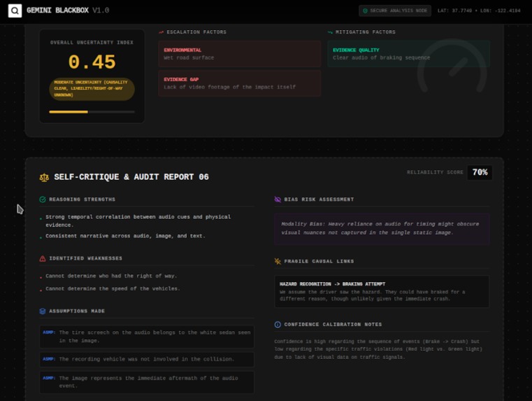The height and width of the screenshot is (401, 532).
Task: Click the RELIABILITY SCORE label
Action: (435, 172)
